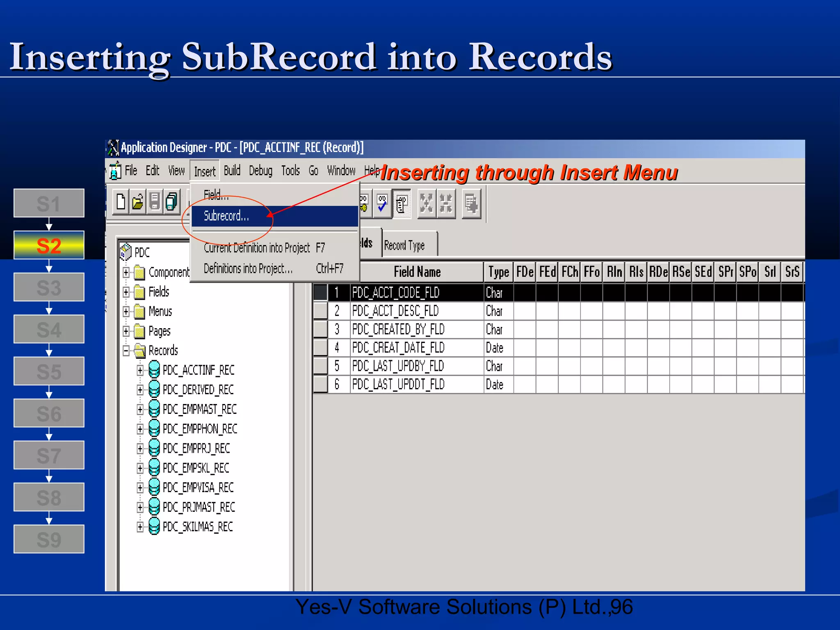This screenshot has height=630, width=840.
Task: Click the PDC_DERIVED_REC database icon
Action: pos(154,389)
